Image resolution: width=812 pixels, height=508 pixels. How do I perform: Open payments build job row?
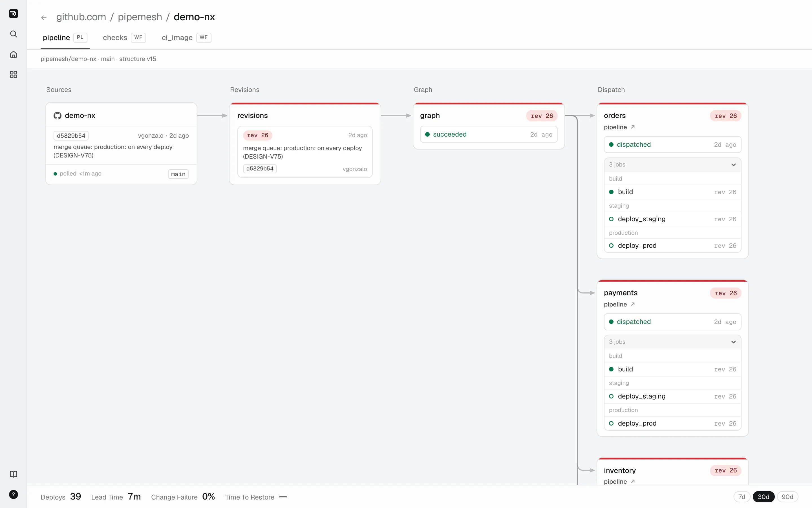[x=672, y=369]
